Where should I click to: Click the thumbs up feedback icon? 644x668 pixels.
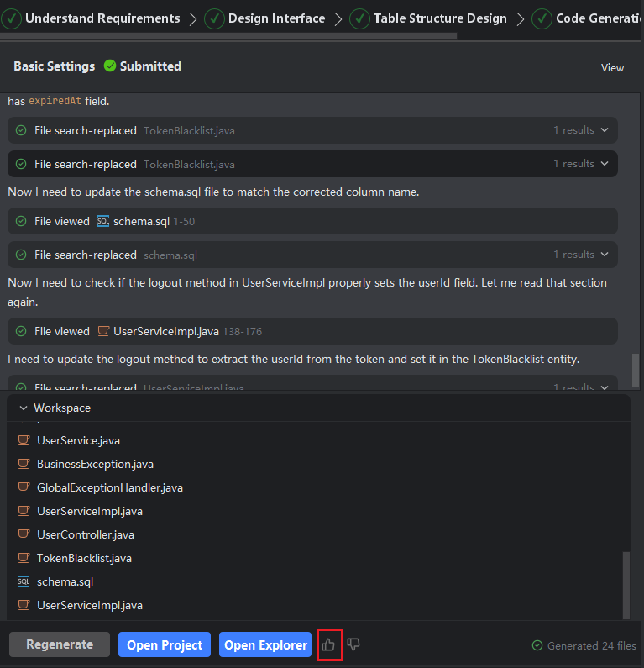[328, 644]
